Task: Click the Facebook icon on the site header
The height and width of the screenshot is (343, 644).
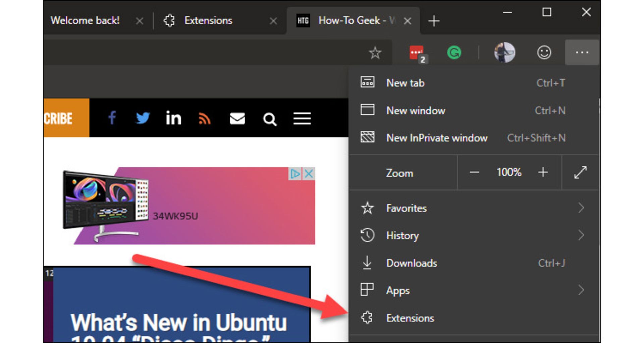Action: (112, 118)
